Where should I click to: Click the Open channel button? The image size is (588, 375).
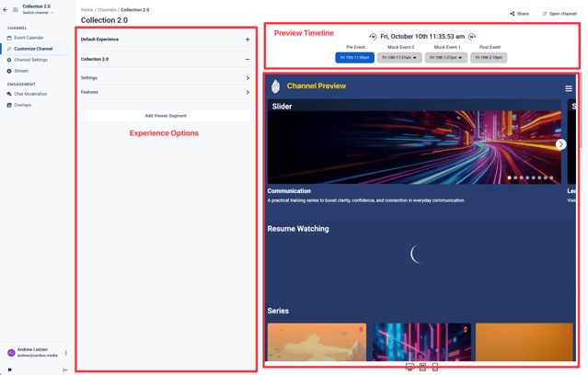click(x=559, y=14)
